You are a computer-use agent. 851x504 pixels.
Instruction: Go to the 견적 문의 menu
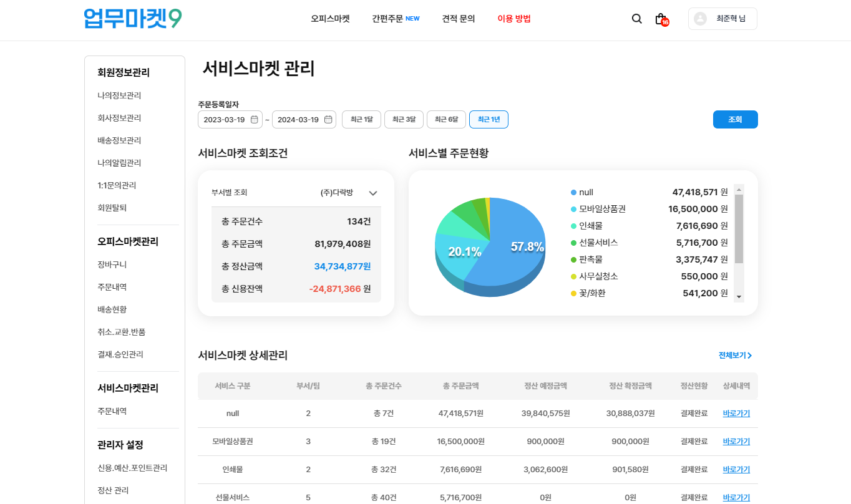pos(458,19)
